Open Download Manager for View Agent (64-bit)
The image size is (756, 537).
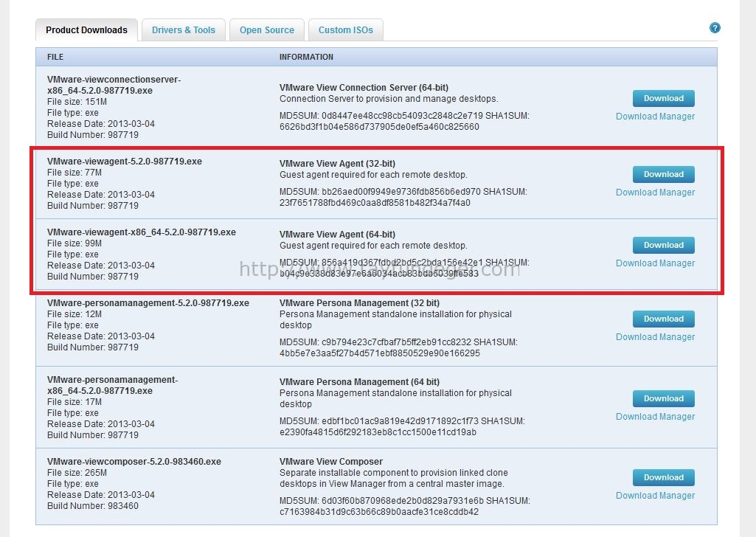point(655,263)
